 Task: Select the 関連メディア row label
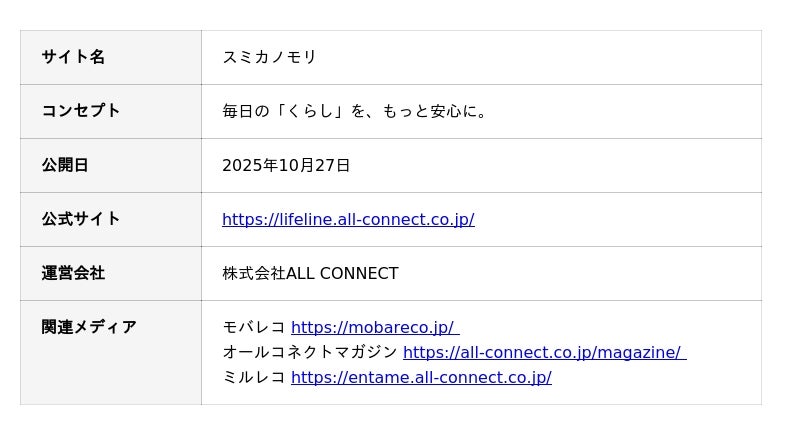point(89,327)
